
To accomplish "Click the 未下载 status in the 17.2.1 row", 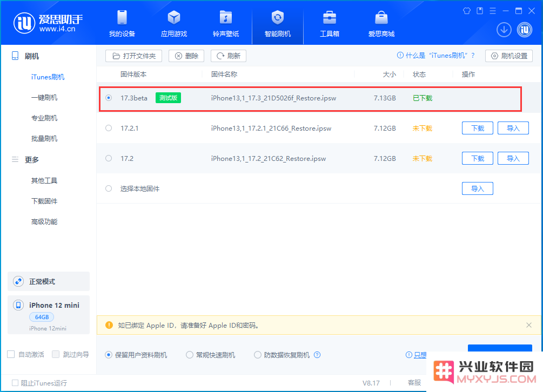I will pyautogui.click(x=423, y=128).
